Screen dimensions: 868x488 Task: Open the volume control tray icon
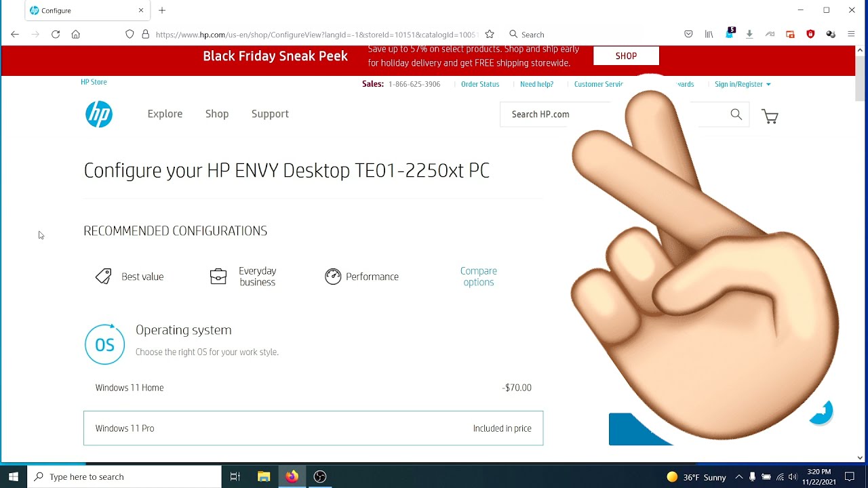(793, 477)
